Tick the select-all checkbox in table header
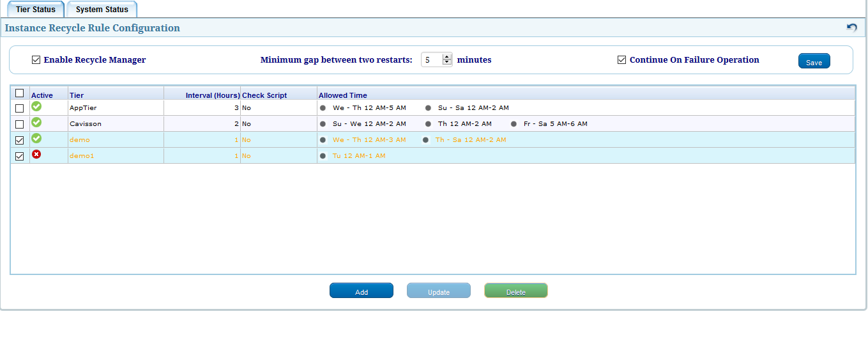 [19, 93]
